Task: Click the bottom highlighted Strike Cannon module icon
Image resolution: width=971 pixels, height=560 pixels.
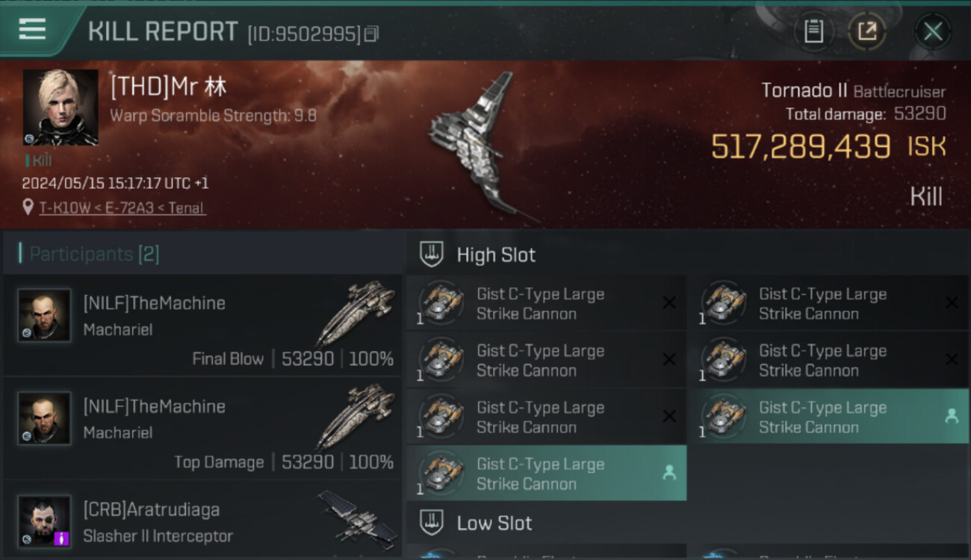Action: pyautogui.click(x=441, y=472)
